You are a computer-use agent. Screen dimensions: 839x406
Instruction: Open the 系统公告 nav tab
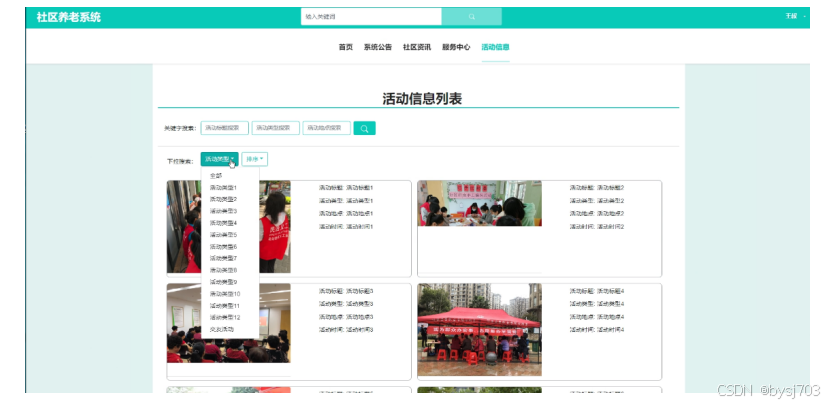[x=378, y=47]
